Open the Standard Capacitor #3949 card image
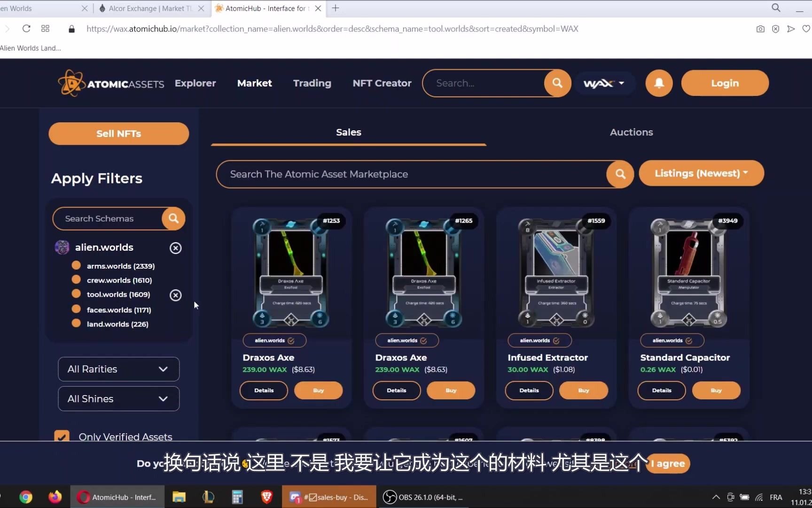The height and width of the screenshot is (508, 812). pos(689,273)
